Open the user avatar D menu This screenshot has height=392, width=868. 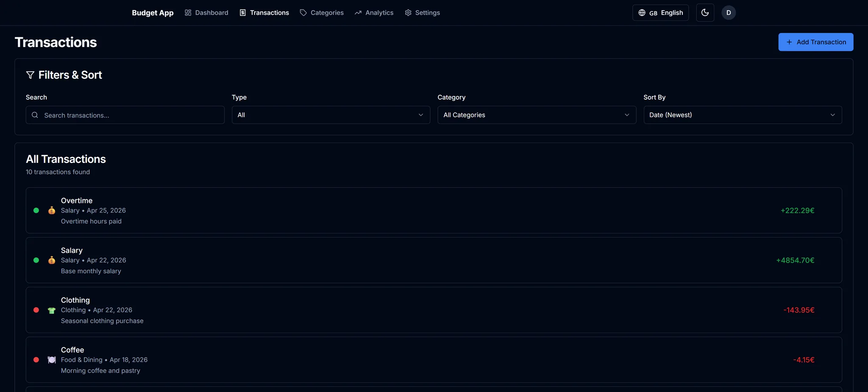click(x=729, y=13)
